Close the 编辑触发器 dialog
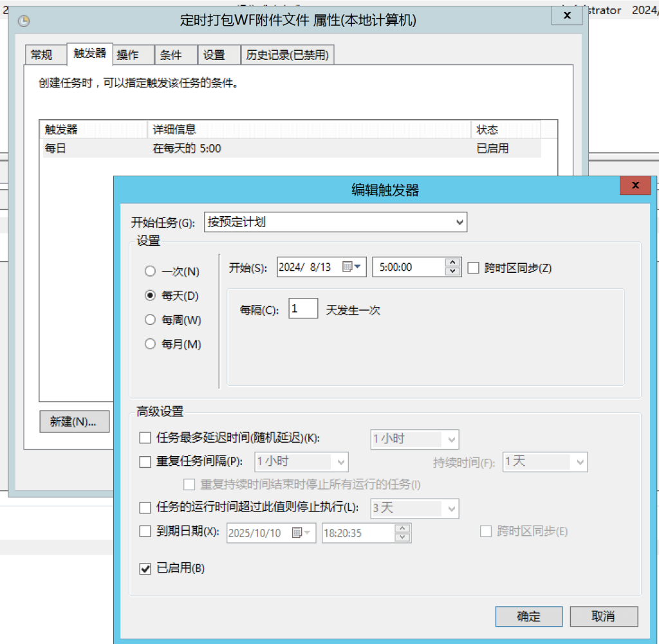The width and height of the screenshot is (659, 644). [635, 185]
